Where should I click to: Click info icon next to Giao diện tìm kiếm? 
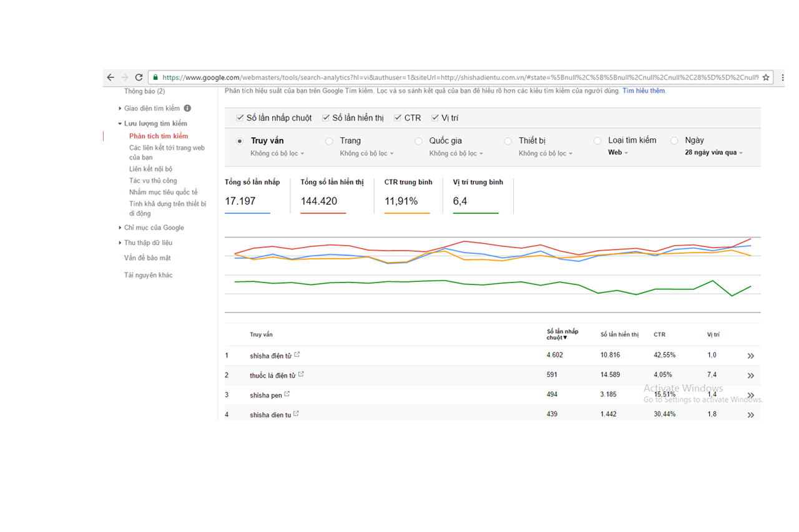click(x=187, y=109)
